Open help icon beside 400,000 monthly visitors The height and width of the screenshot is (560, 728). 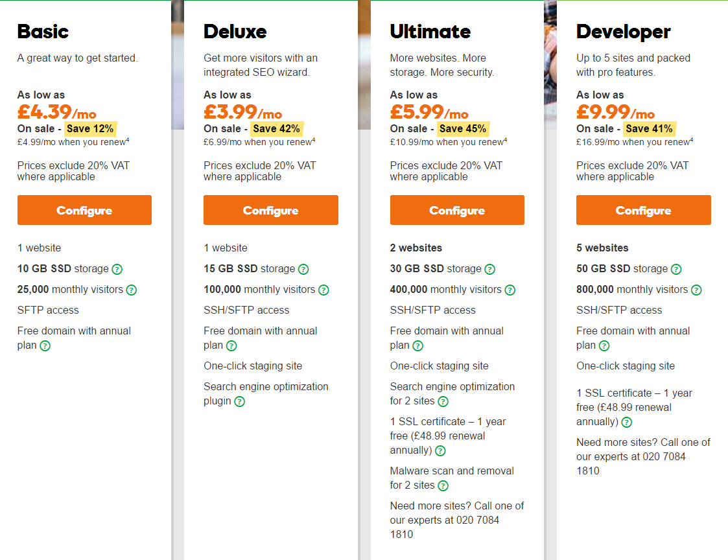coord(510,290)
